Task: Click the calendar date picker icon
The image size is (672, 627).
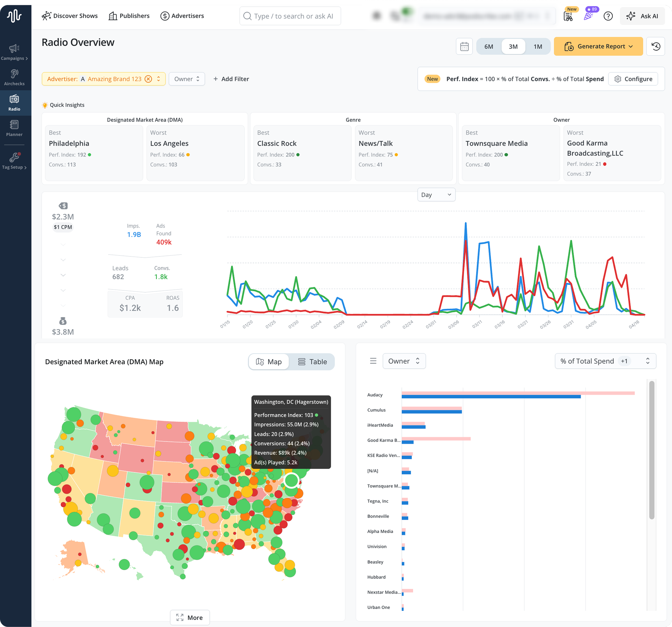Action: pos(464,46)
